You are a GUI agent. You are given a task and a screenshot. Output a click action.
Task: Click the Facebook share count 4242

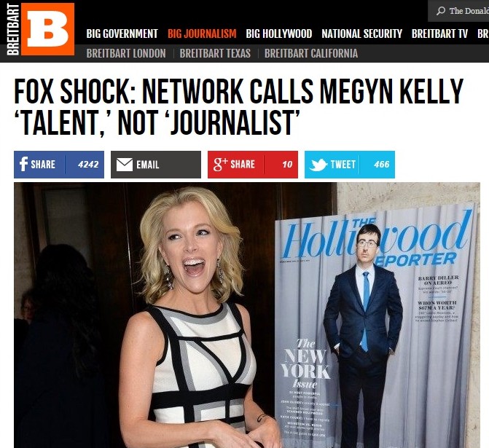point(88,165)
